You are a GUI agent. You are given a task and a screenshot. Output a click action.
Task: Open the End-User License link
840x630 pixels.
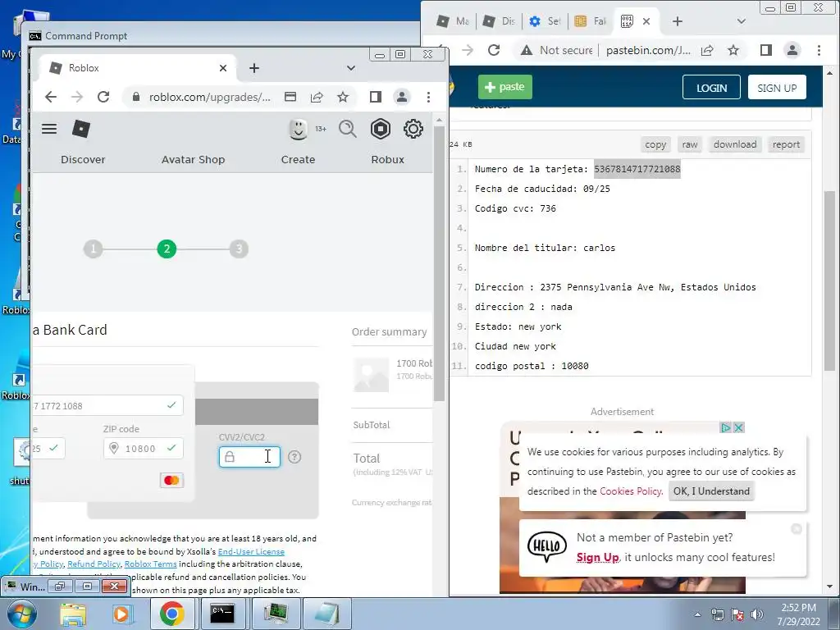click(251, 551)
